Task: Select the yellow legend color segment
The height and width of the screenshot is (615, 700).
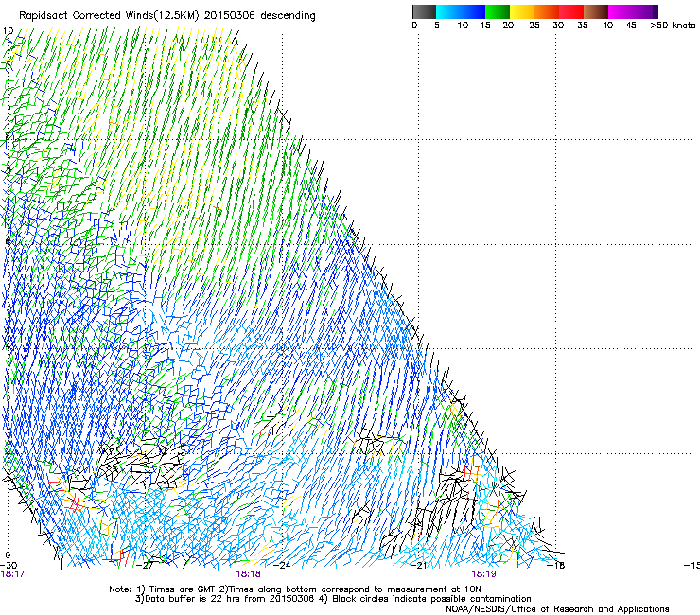Action: tap(522, 11)
